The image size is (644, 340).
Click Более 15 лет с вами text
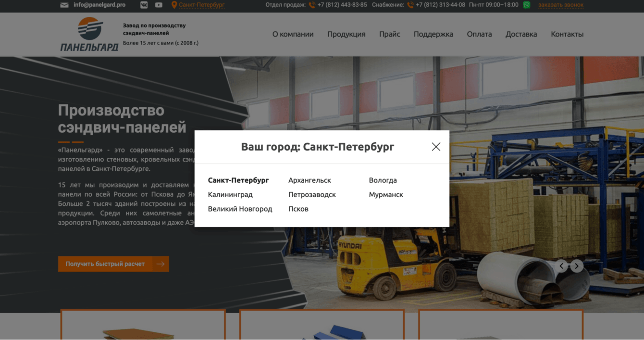pyautogui.click(x=161, y=43)
